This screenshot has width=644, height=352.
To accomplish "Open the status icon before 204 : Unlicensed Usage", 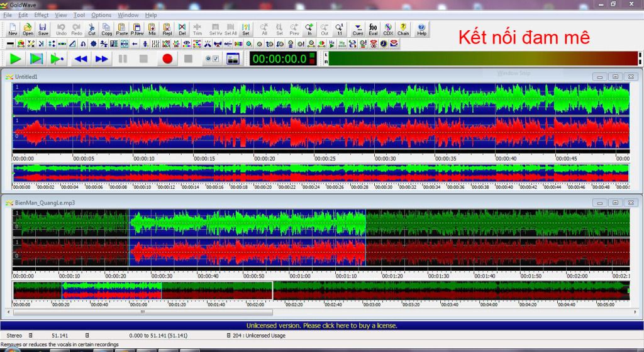I will (228, 336).
